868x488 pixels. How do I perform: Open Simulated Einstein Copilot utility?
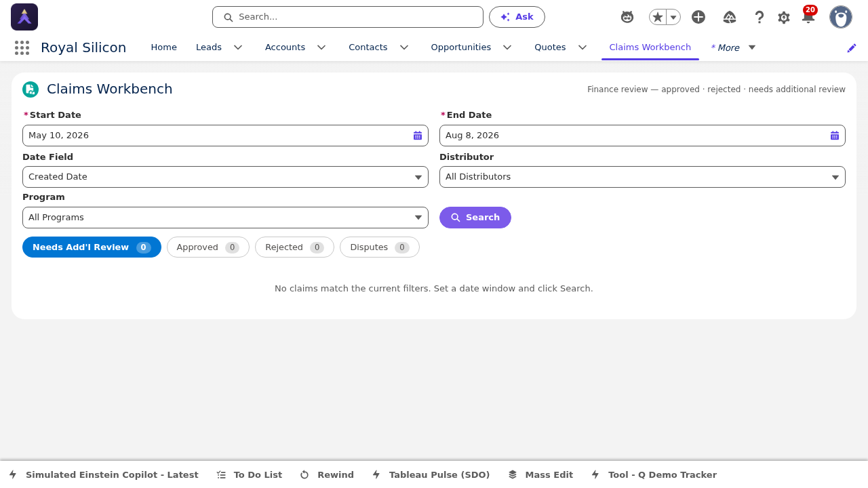pos(104,475)
